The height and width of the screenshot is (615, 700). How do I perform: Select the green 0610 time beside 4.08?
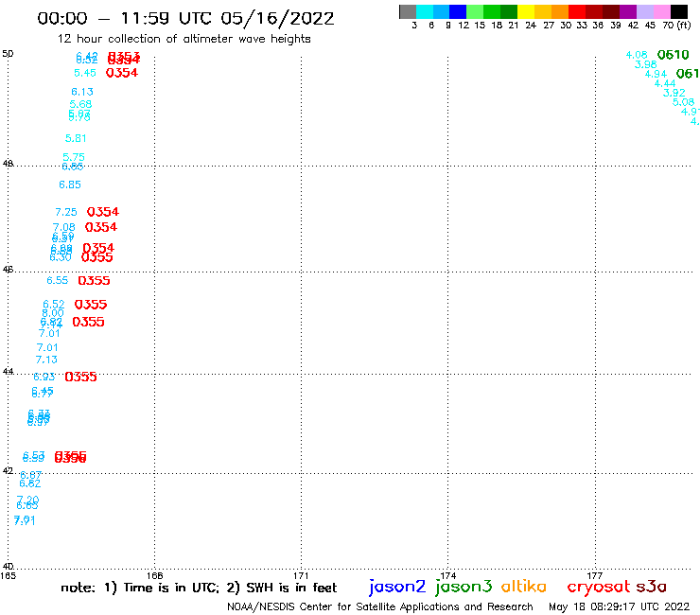(674, 55)
